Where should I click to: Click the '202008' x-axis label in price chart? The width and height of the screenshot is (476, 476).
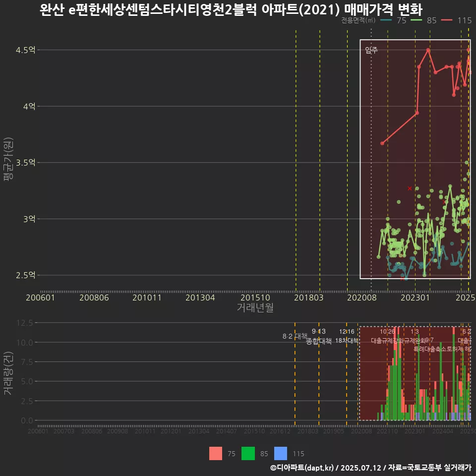point(362,297)
